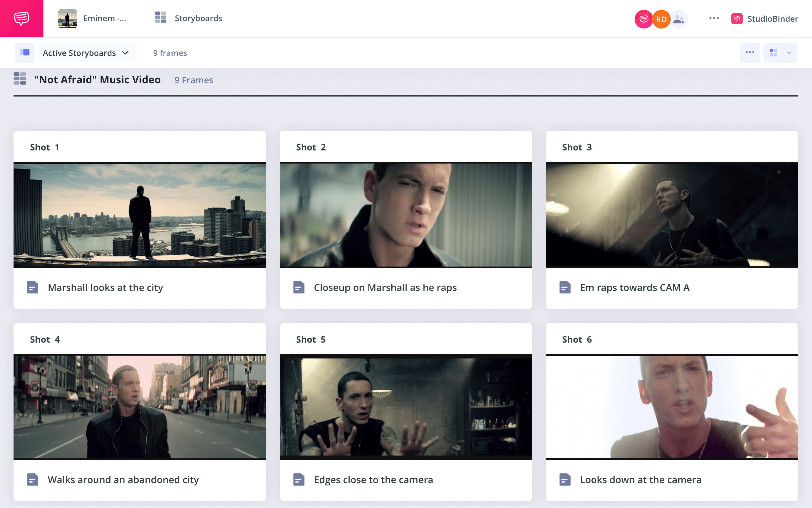
Task: Expand the Active Storyboards dropdown
Action: point(87,53)
